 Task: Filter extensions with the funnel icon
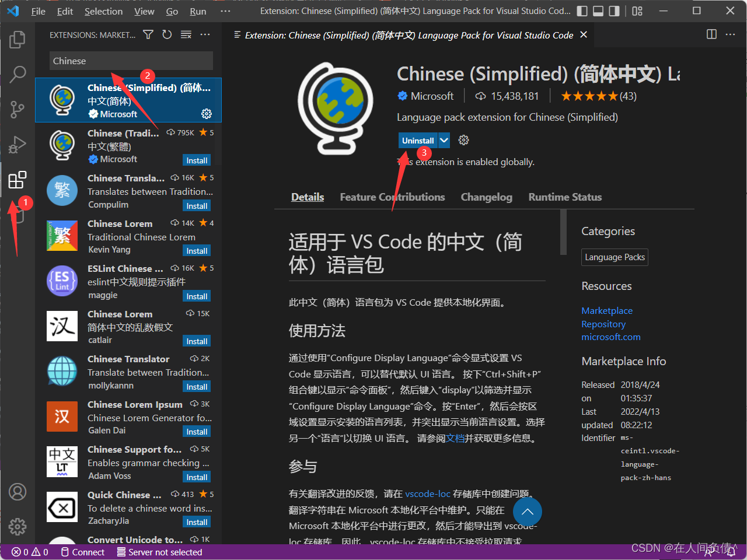[148, 35]
